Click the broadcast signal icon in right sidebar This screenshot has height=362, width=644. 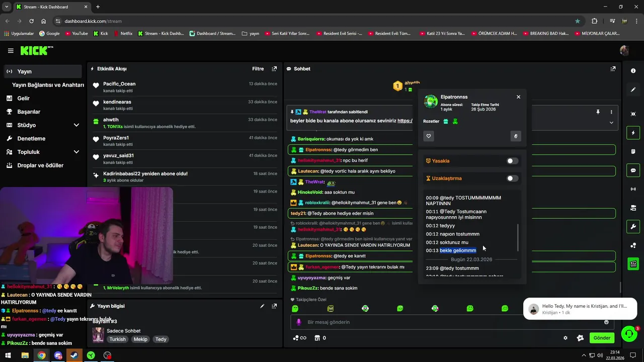click(x=633, y=189)
